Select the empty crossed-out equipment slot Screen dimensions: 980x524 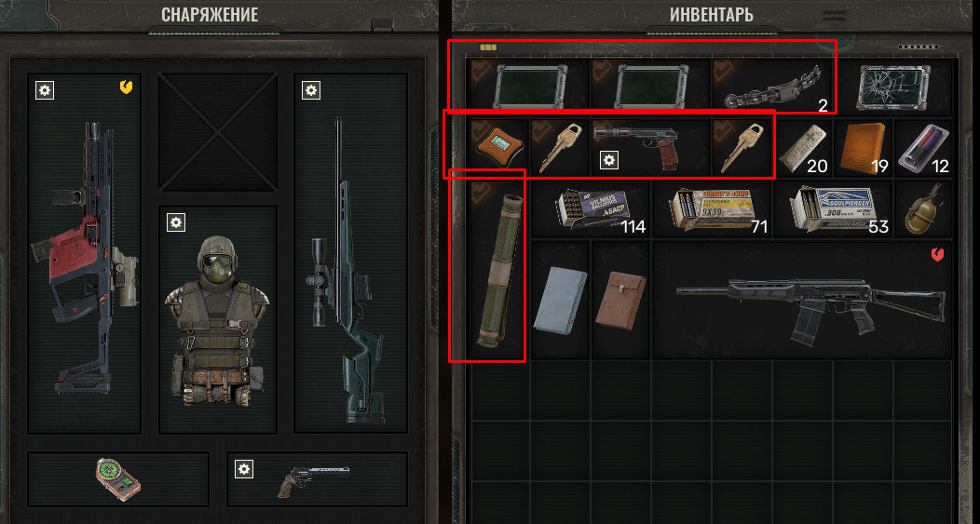click(217, 132)
